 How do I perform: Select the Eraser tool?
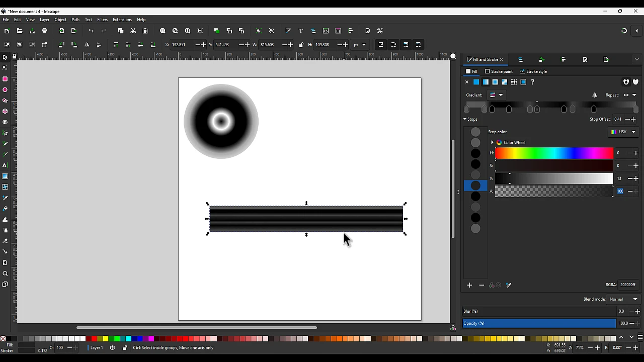tap(5, 241)
